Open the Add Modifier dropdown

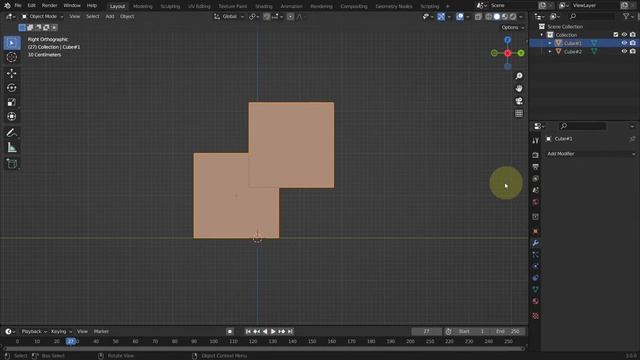(x=591, y=154)
